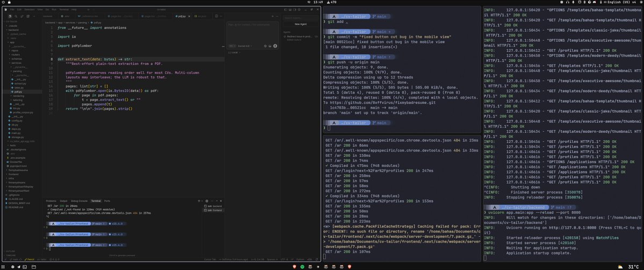Open the applications grid icon in bottom taskbar
This screenshot has width=644, height=270.
pos(3,267)
